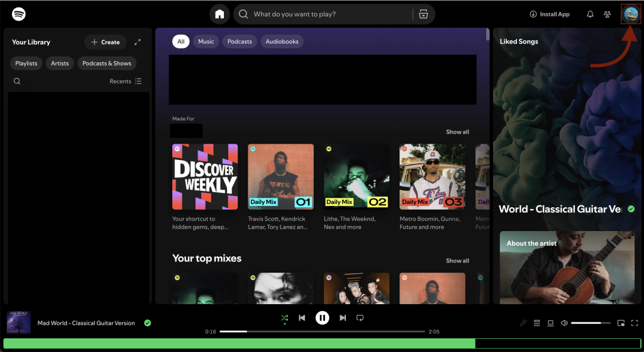This screenshot has width=644, height=352.
Task: Search in Your Library magnifier
Action: 17,81
